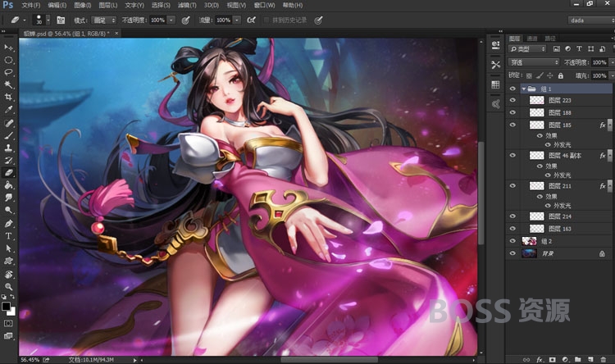Image resolution: width=615 pixels, height=364 pixels.
Task: Click the add layer style fx button
Action: [540, 359]
